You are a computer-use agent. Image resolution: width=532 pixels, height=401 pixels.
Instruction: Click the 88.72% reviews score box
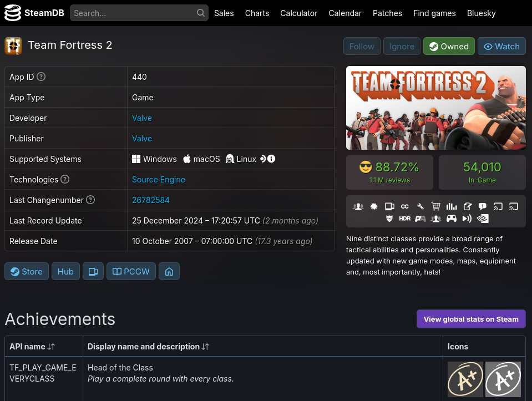tap(389, 172)
